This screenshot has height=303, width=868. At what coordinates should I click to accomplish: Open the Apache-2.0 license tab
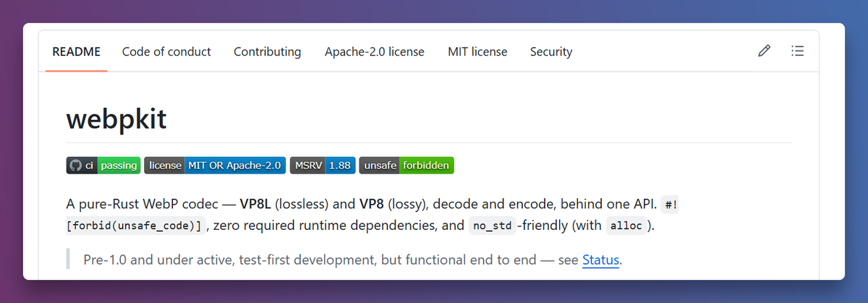click(x=375, y=51)
